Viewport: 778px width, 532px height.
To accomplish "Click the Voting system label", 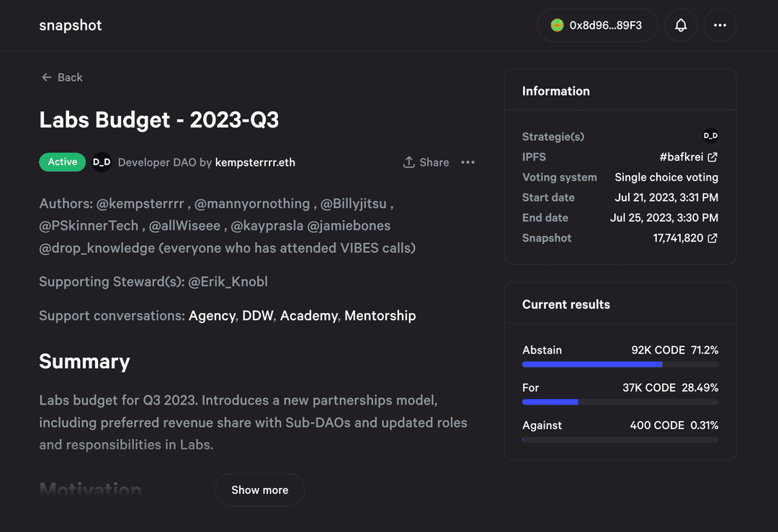I will pos(560,178).
